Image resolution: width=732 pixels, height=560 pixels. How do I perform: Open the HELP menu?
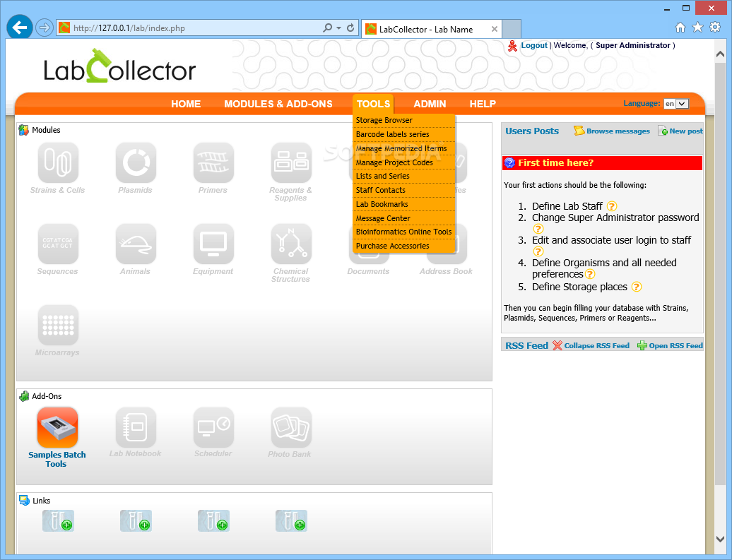coord(483,104)
